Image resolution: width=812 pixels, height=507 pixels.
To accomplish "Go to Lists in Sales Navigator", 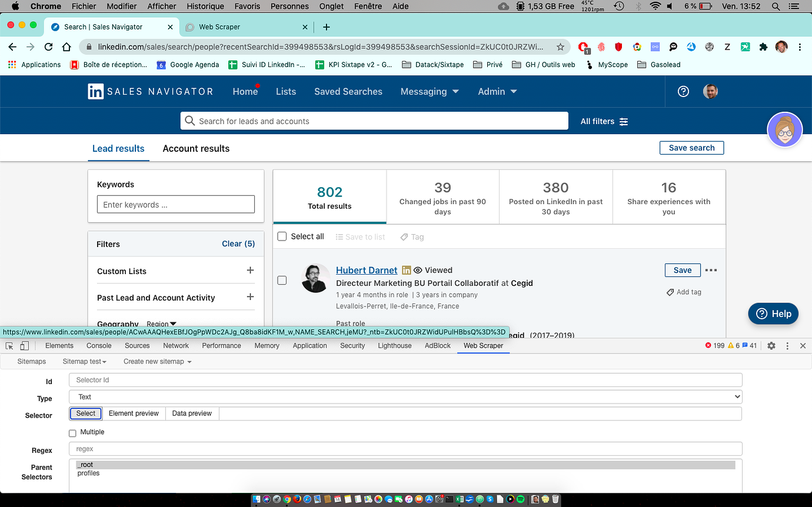I will (286, 91).
